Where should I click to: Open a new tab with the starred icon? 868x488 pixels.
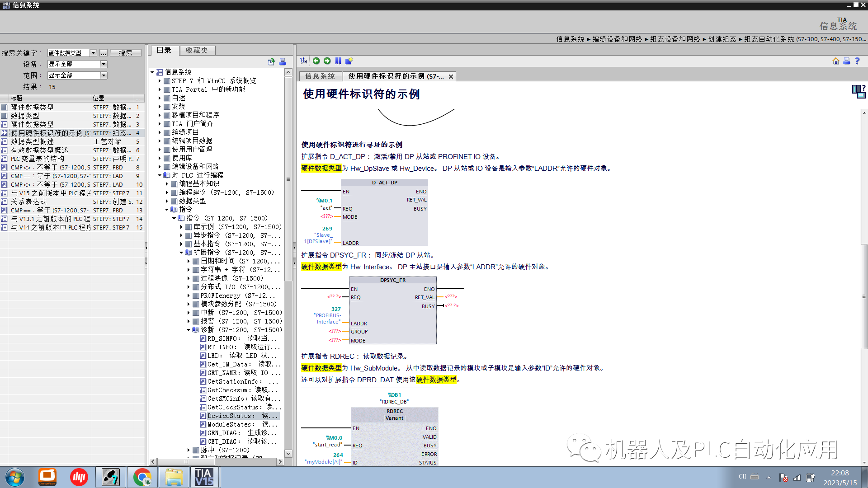click(x=349, y=61)
